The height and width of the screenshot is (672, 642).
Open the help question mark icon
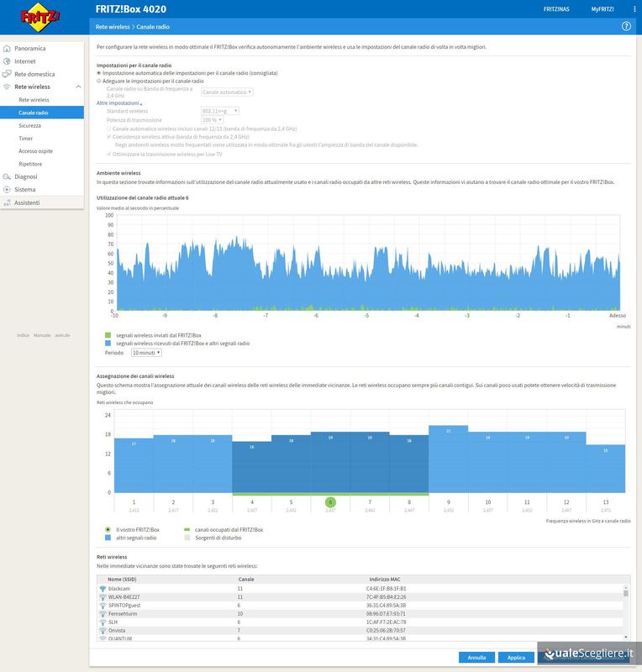[x=626, y=27]
